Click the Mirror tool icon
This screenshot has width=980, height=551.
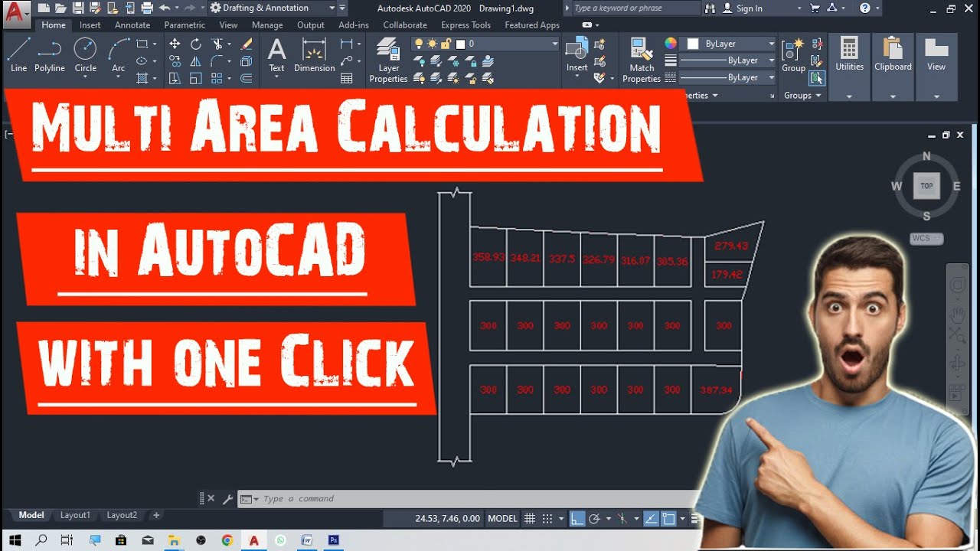pos(196,61)
